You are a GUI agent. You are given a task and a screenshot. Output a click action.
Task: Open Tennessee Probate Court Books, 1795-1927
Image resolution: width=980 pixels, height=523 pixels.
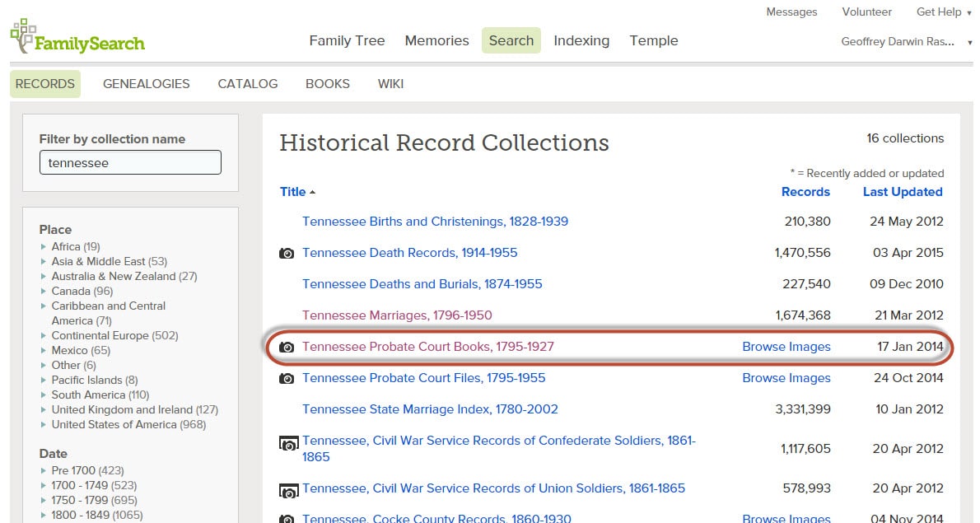428,346
